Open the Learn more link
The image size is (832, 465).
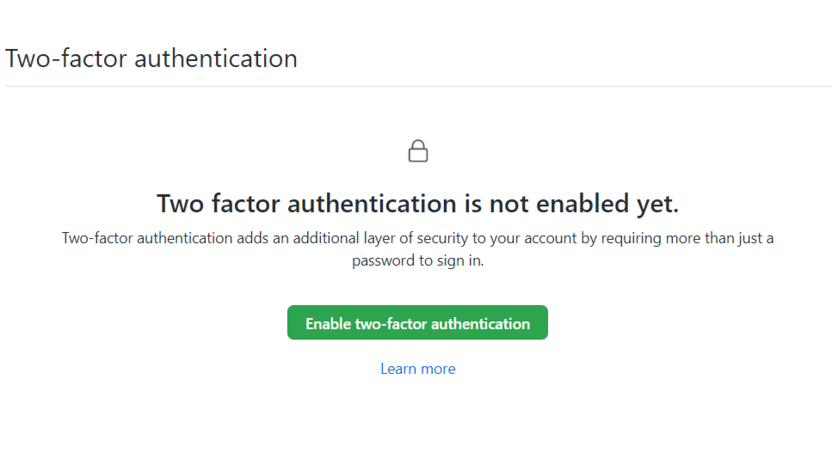point(418,369)
